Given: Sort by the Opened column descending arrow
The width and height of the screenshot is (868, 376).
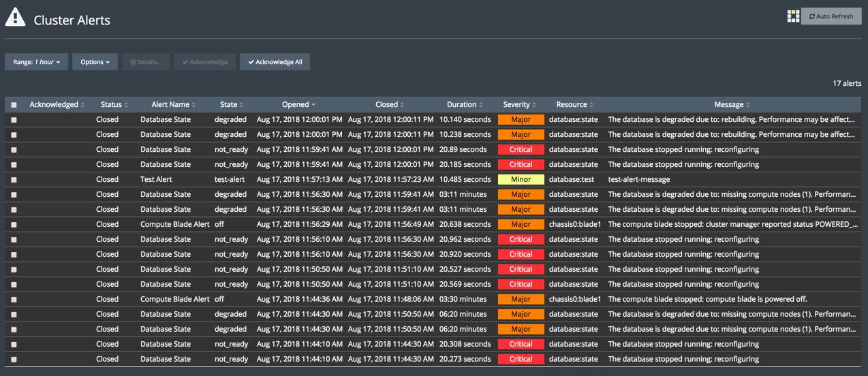Looking at the screenshot, I should 313,105.
